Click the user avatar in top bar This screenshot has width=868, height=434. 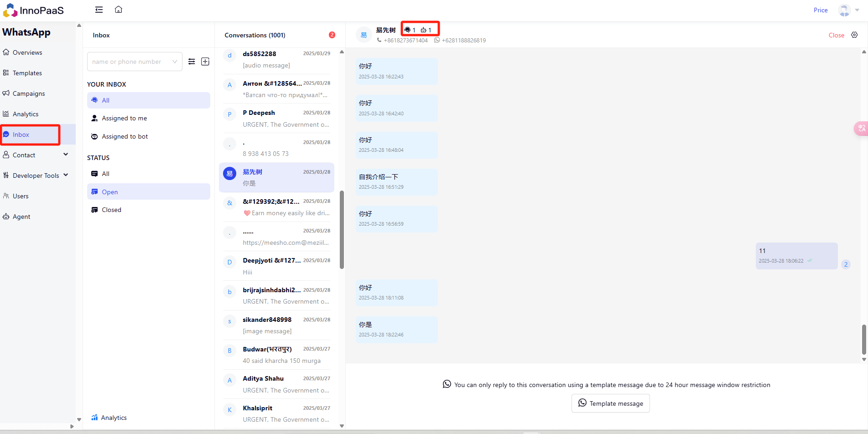[844, 10]
